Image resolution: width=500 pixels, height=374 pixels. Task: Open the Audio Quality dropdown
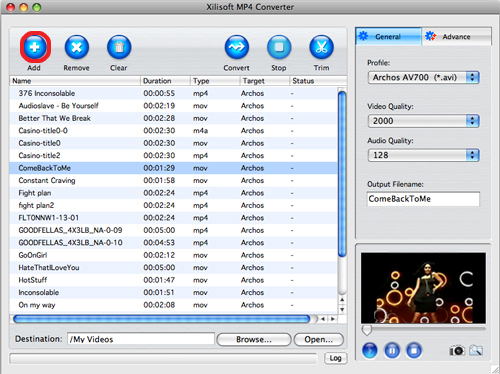(x=423, y=155)
